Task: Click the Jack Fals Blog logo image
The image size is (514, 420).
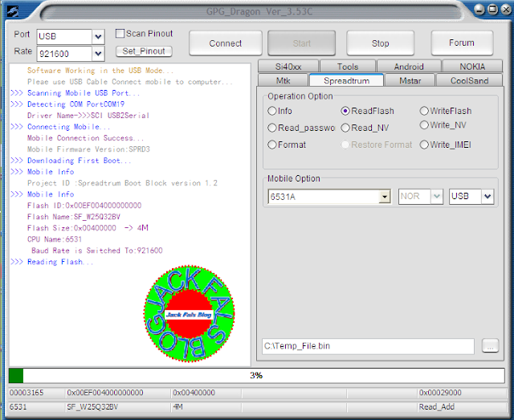Action: [x=190, y=314]
